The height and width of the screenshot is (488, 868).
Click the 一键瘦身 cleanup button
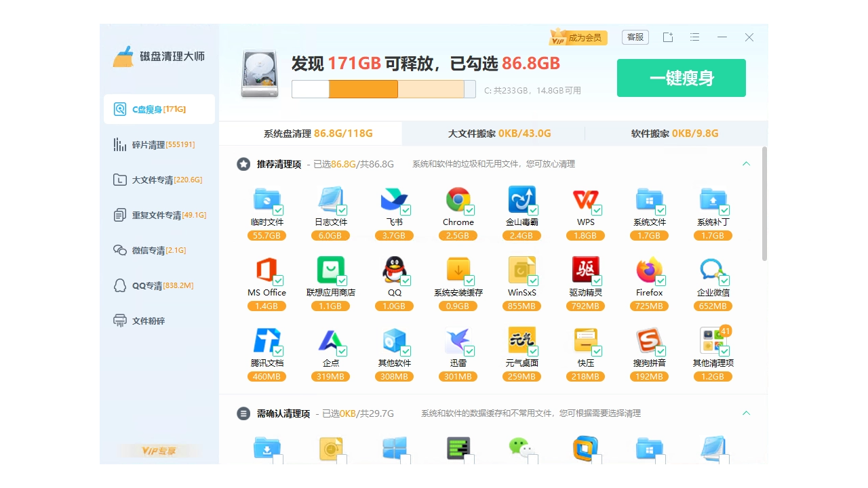pos(681,77)
